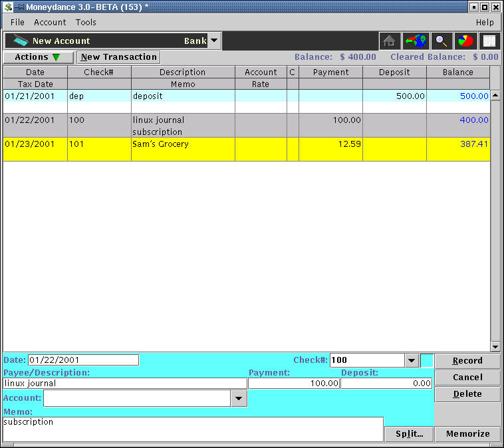Toggle the cleared status box beside Check#

pyautogui.click(x=427, y=360)
